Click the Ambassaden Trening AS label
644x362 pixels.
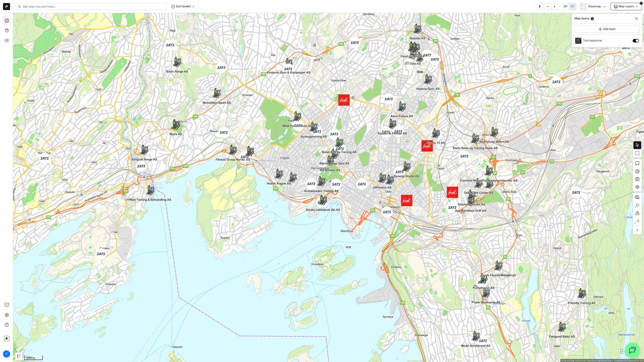[321, 191]
